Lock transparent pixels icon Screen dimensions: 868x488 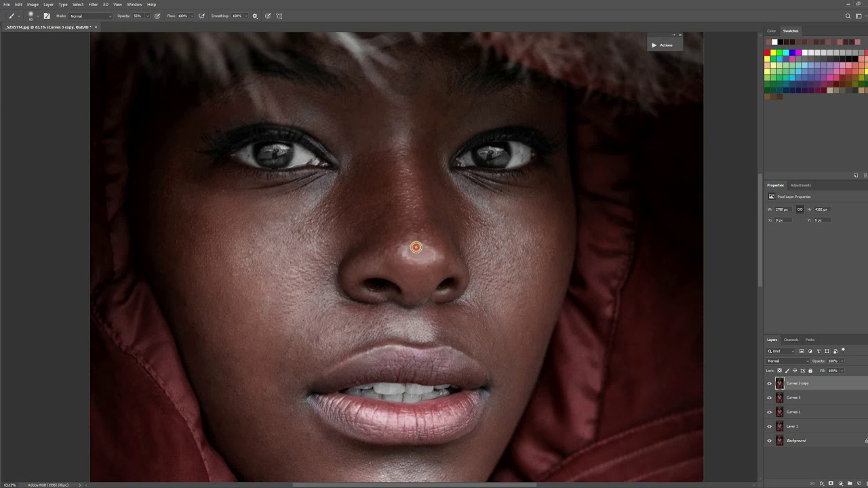779,371
